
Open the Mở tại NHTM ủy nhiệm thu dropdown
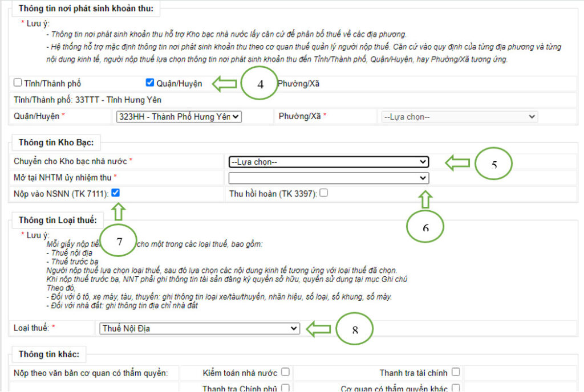[328, 178]
